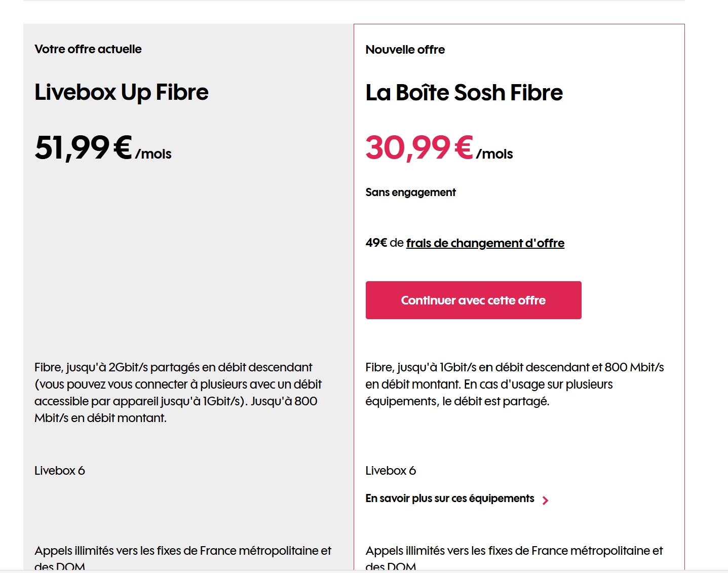This screenshot has width=728, height=573.
Task: Click the Continuer avec cette offre button
Action: point(473,300)
